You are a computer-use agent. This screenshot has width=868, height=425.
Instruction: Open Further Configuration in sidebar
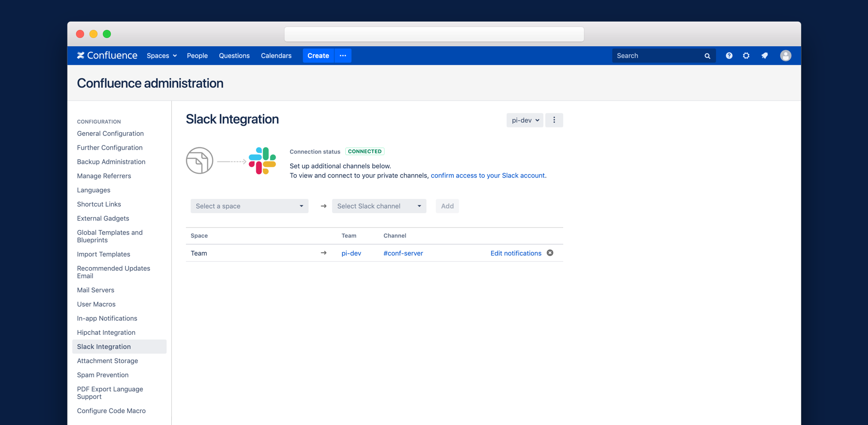tap(110, 148)
